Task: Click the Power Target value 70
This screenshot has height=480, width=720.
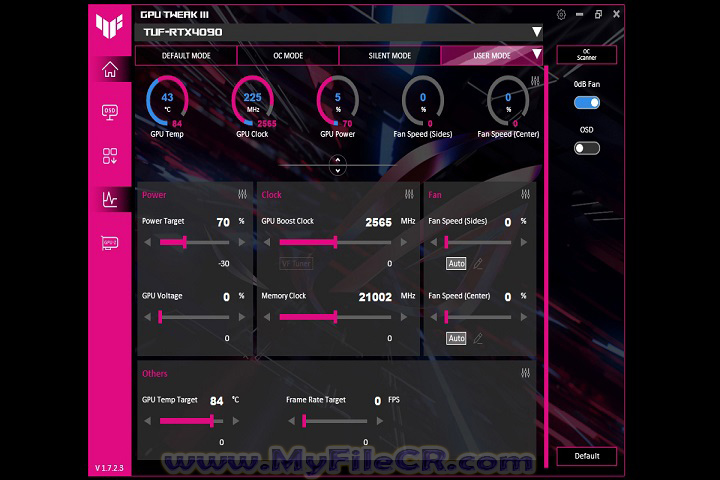Action: 223,222
